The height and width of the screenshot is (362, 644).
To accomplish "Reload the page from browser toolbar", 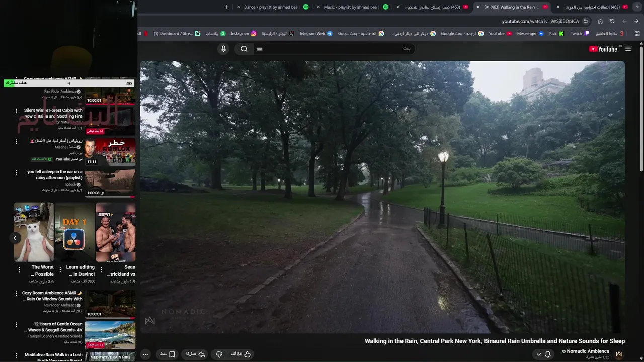I will point(612,21).
